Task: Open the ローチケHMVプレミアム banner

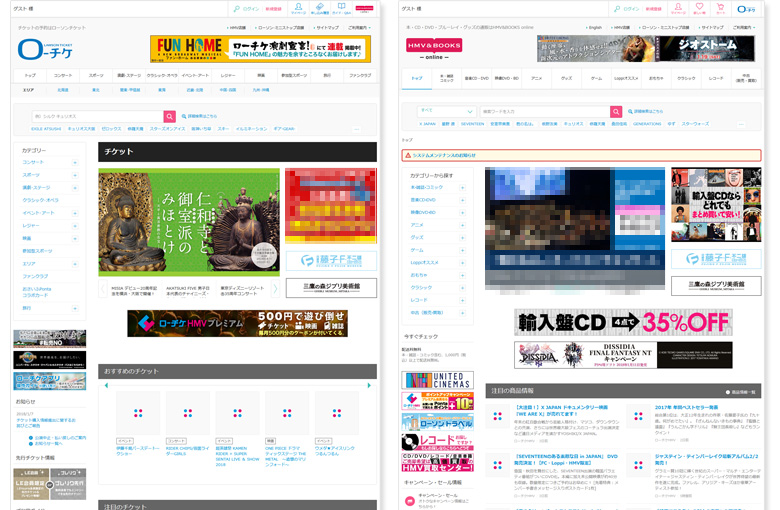Action: [x=237, y=323]
